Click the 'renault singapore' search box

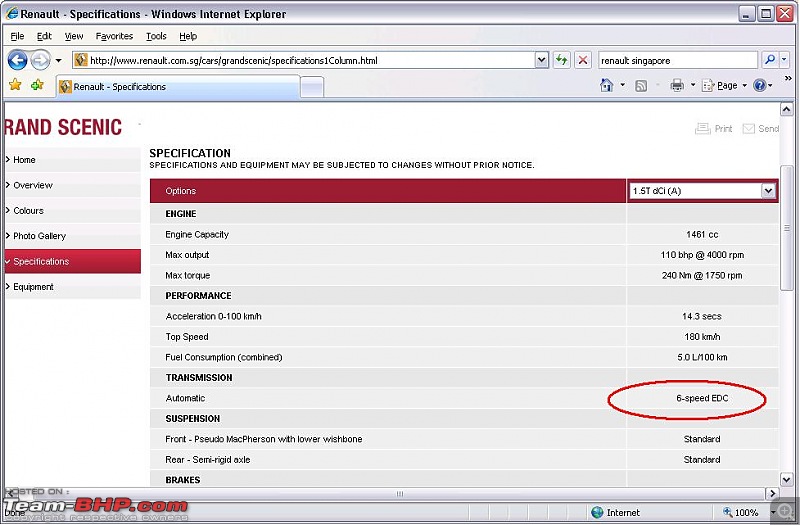(x=678, y=60)
